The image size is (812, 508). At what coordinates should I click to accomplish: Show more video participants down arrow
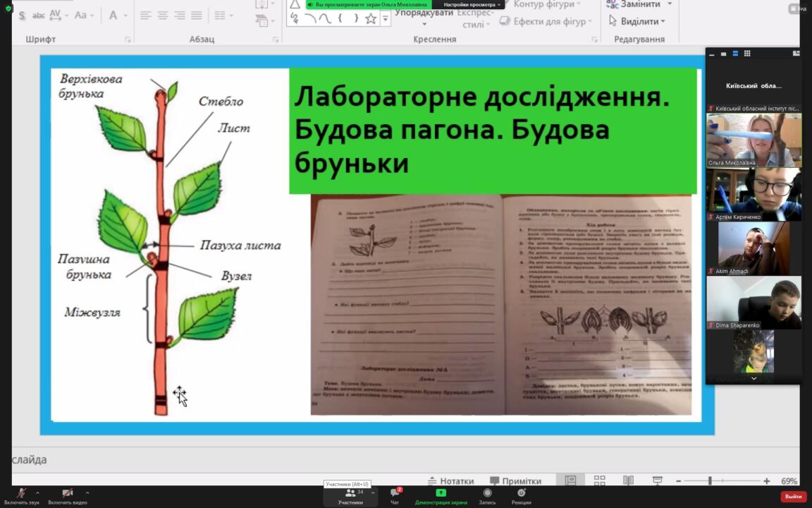point(754,379)
